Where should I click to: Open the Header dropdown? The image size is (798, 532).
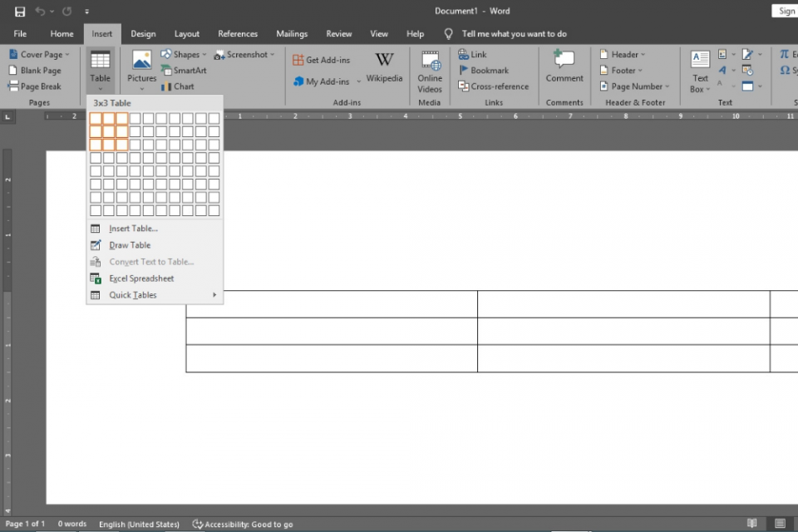coord(623,55)
